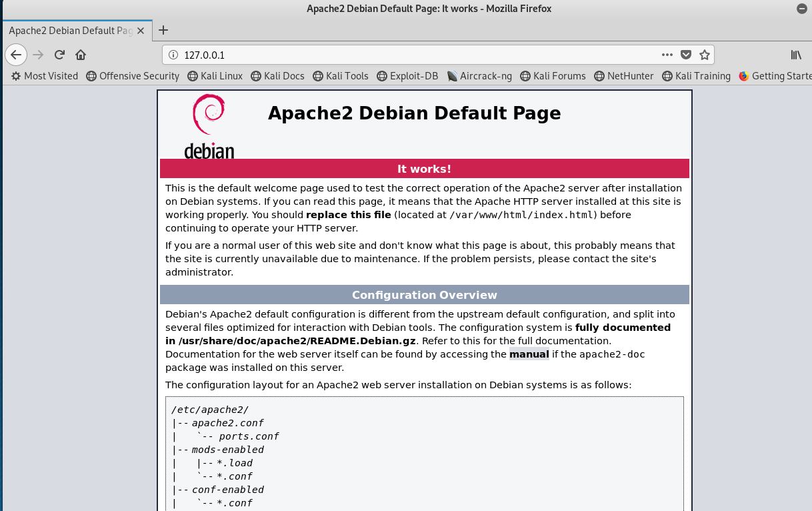Click the apache2.conf entry in the tree

coord(227,423)
